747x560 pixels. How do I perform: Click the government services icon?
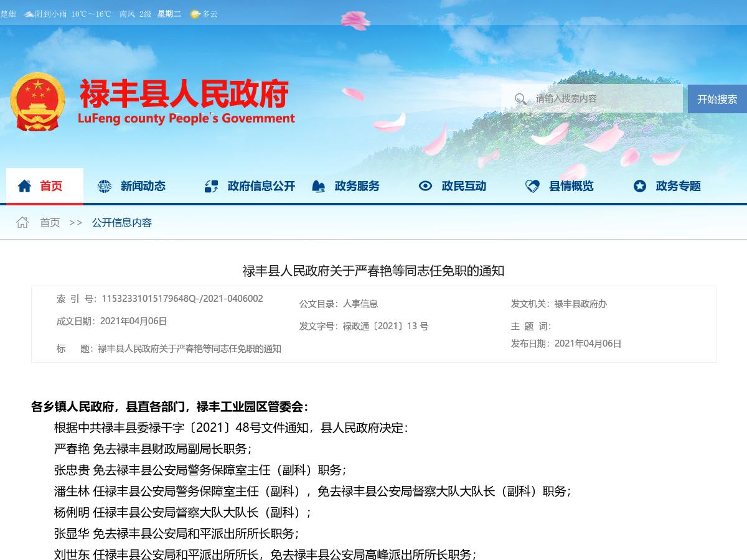pos(318,186)
